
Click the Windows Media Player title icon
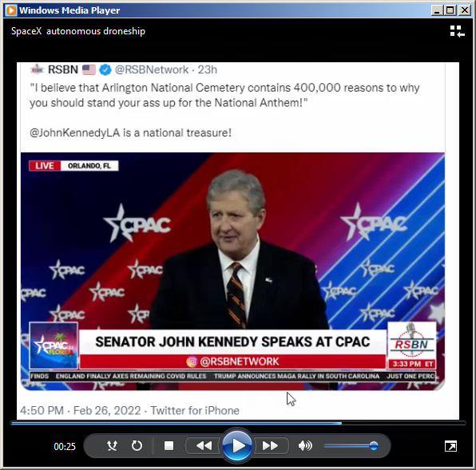pos(11,10)
